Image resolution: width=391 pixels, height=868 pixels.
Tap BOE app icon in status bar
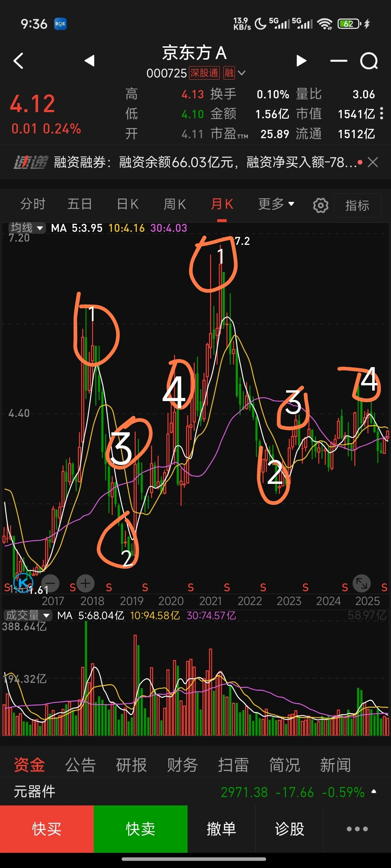coord(60,24)
